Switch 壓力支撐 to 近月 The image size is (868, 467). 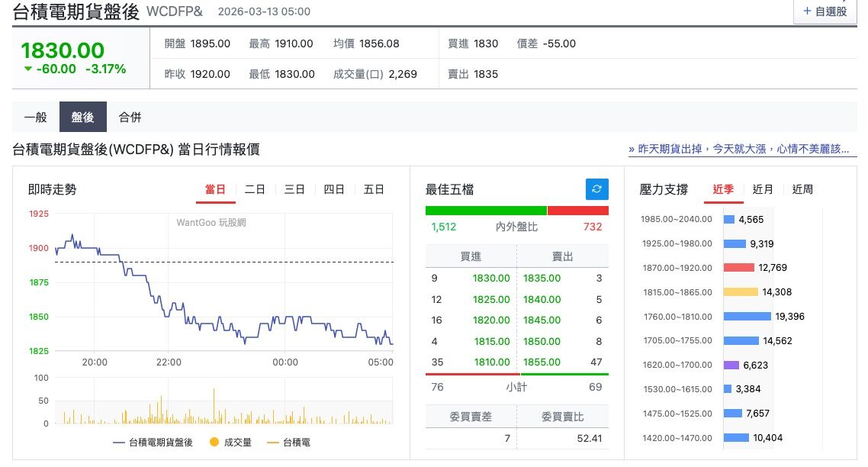pos(763,190)
